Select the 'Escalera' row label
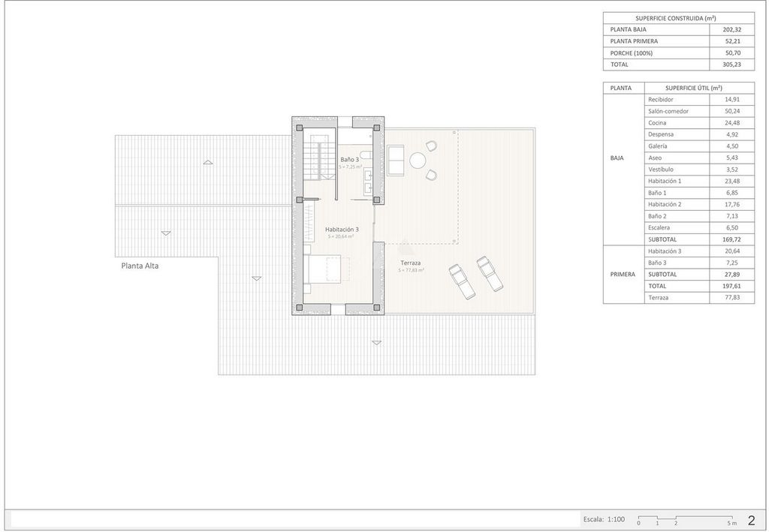The width and height of the screenshot is (769, 532). point(659,227)
